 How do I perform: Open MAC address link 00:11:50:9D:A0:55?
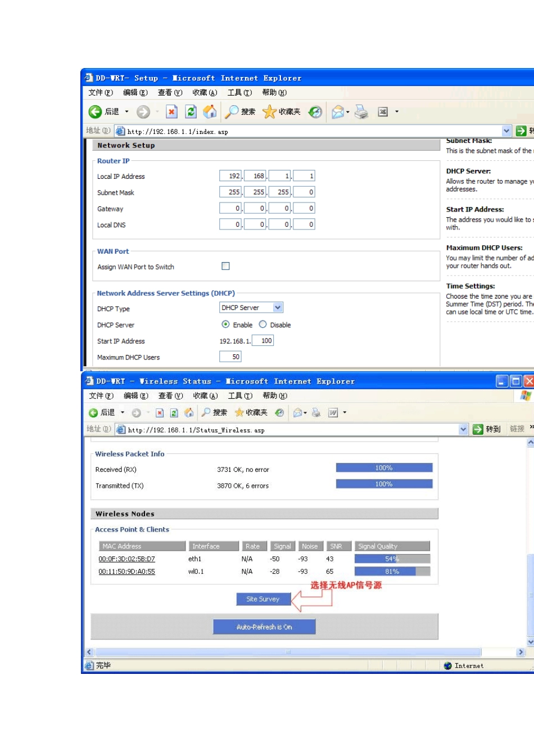(x=126, y=571)
